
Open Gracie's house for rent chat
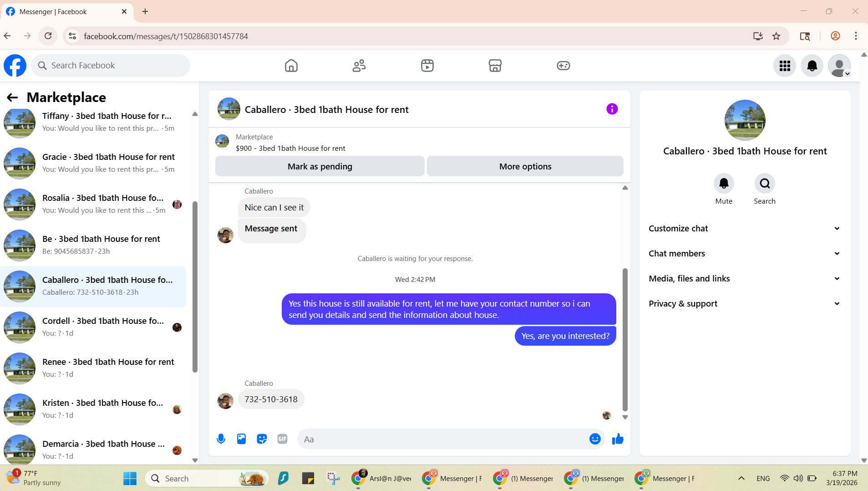coord(93,163)
